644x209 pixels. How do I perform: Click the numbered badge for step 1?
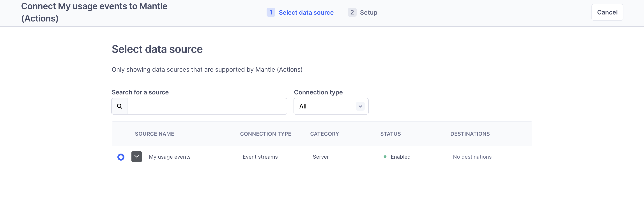271,12
